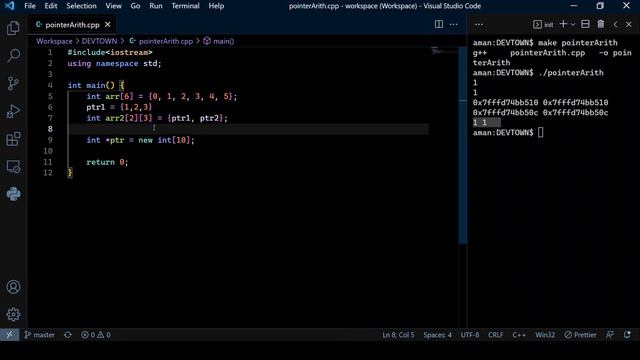Open the Search view in activity bar
The height and width of the screenshot is (360, 640).
(x=13, y=56)
